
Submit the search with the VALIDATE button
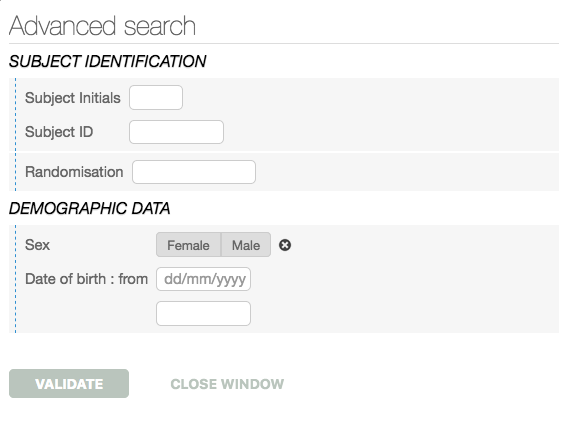click(69, 384)
